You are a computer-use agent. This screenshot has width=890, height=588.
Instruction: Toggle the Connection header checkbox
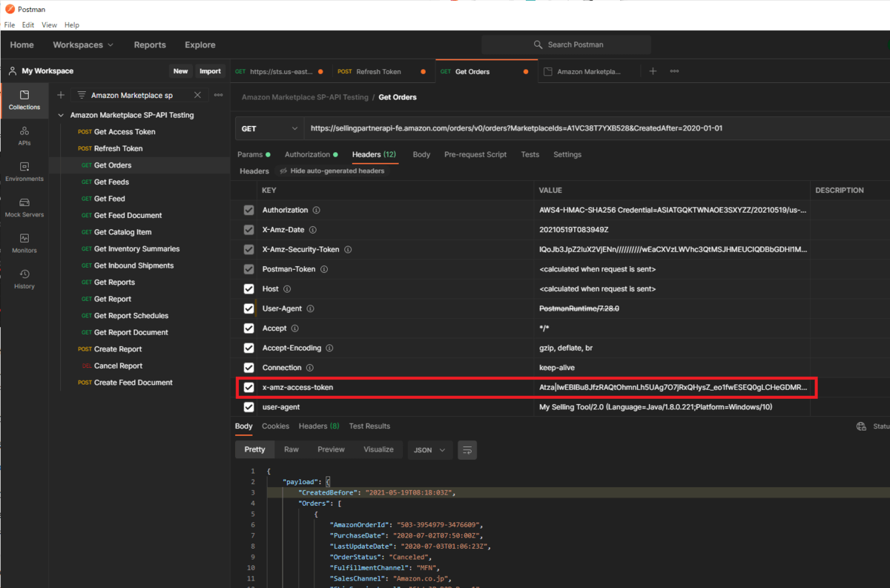click(249, 368)
